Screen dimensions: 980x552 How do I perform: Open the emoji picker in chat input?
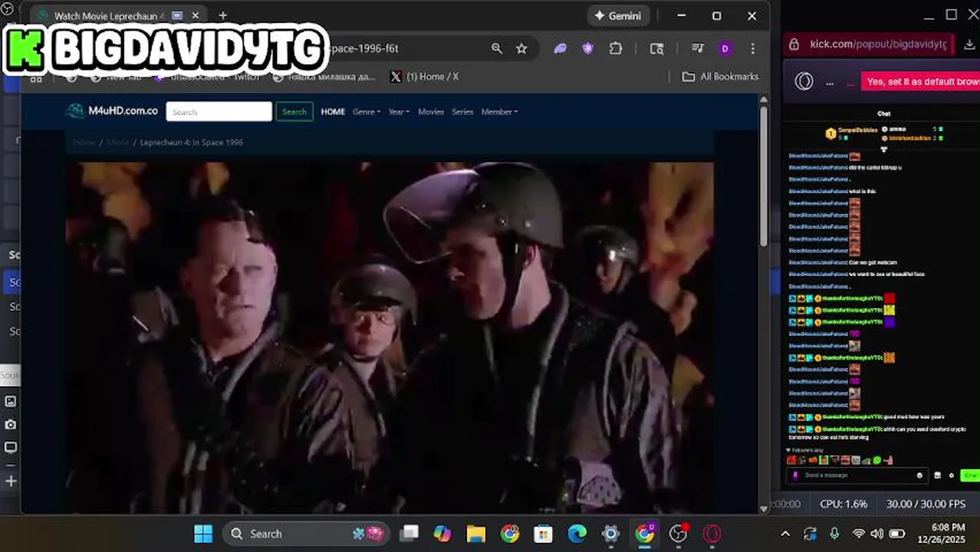pos(919,475)
